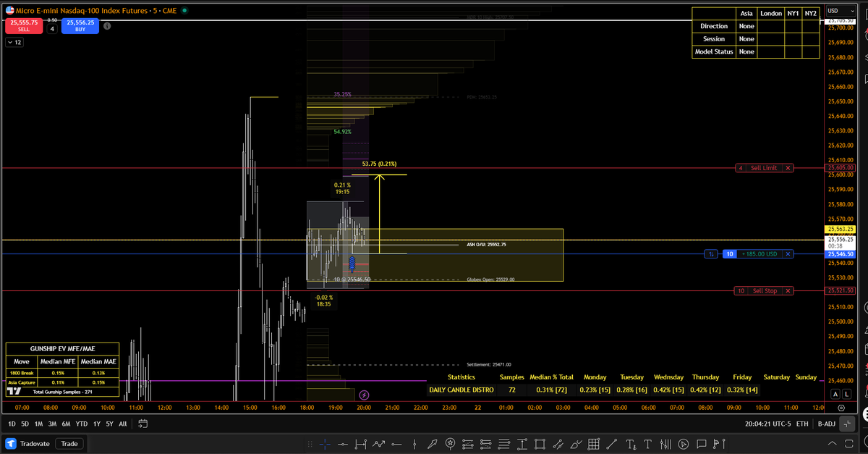Image resolution: width=868 pixels, height=454 pixels.
Task: Choose the comment callout tool
Action: [701, 444]
